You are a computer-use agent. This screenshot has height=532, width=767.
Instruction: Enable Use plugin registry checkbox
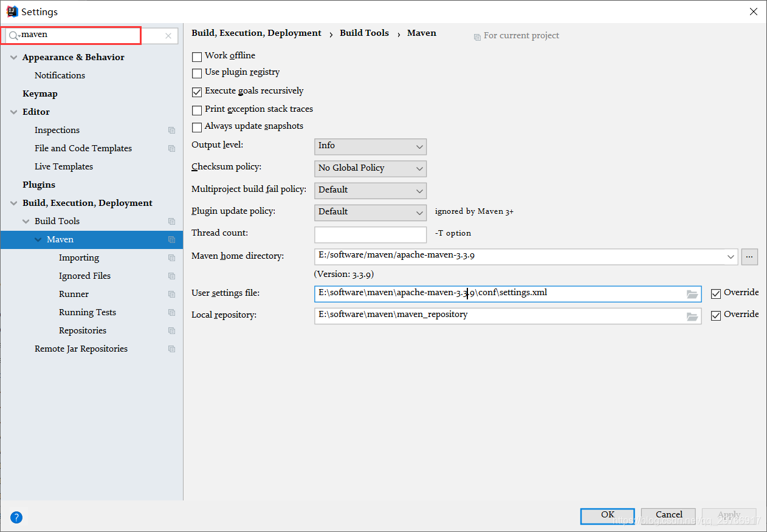click(197, 73)
